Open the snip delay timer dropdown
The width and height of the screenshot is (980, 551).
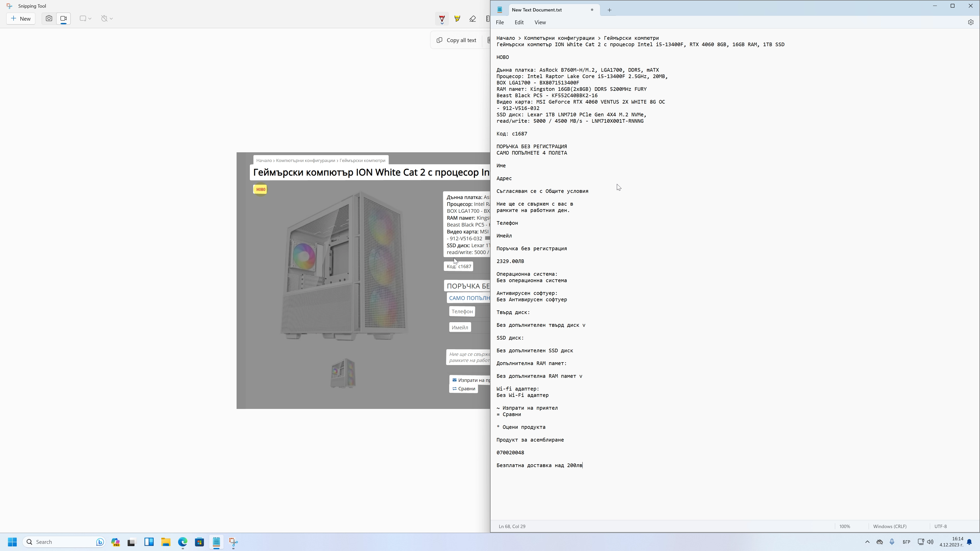click(107, 19)
